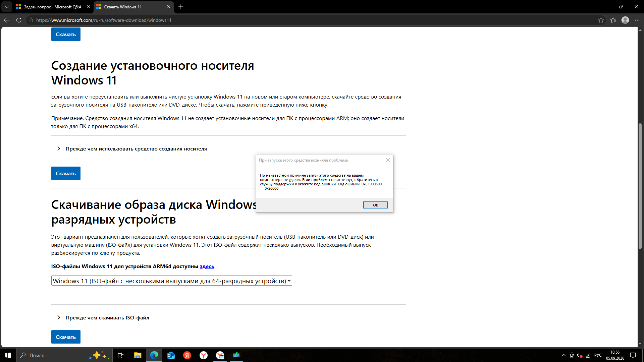Open the Windows setup tool taskbar icon

[x=236, y=355]
